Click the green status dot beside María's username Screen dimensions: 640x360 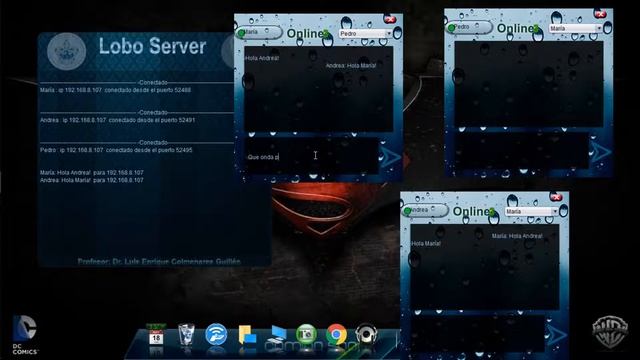click(241, 33)
